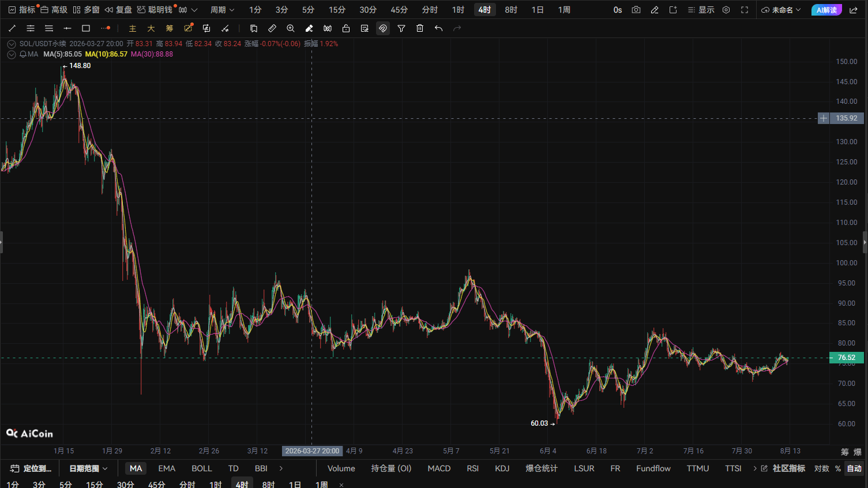The image size is (868, 488).
Task: Click the 定位到 locate-to button
Action: point(31,468)
